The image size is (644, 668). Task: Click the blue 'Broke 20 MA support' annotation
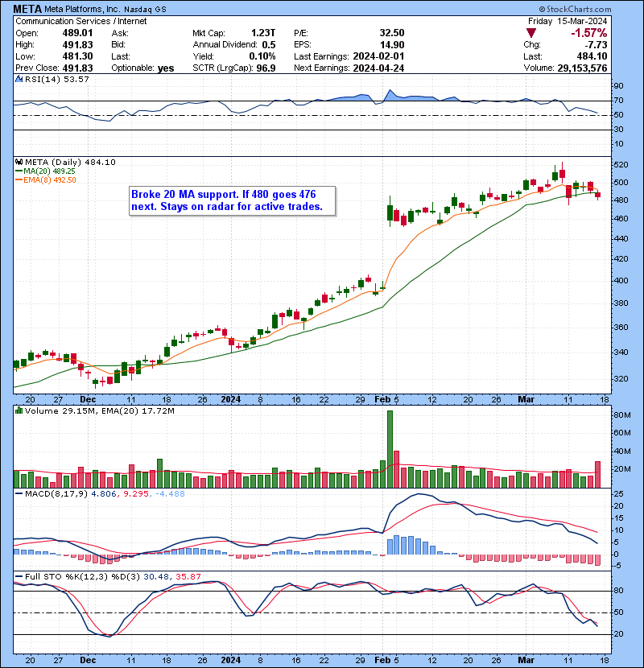point(232,200)
